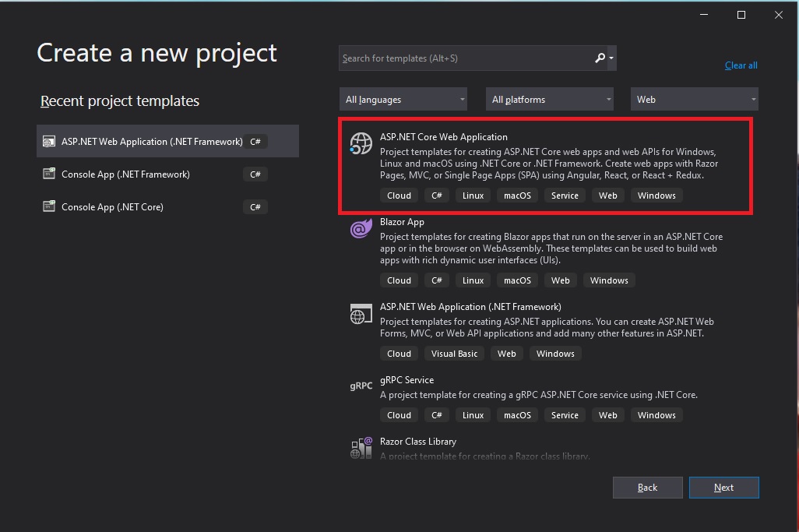This screenshot has width=799, height=532.
Task: Click the Back button
Action: pyautogui.click(x=648, y=488)
